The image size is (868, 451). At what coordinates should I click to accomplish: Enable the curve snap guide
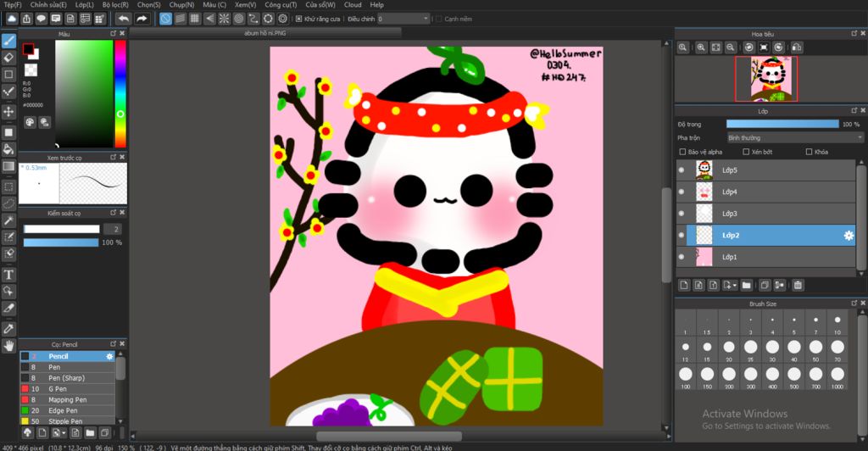[x=253, y=19]
